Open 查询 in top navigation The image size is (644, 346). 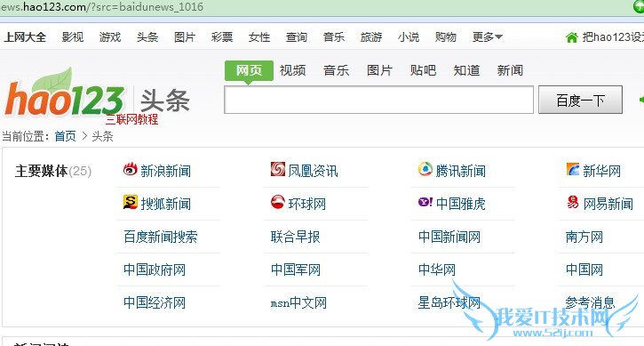[297, 37]
